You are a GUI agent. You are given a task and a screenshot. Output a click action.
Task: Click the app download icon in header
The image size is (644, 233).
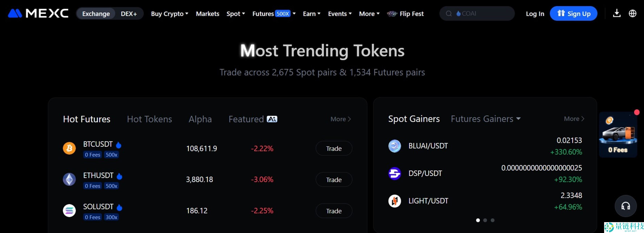(616, 13)
